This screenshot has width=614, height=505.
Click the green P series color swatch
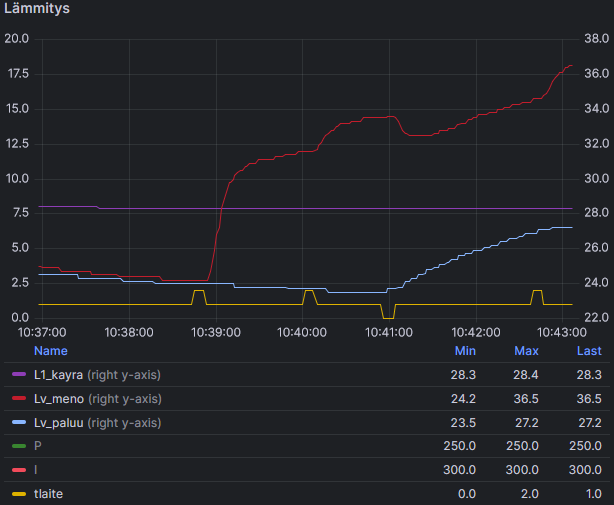click(18, 446)
